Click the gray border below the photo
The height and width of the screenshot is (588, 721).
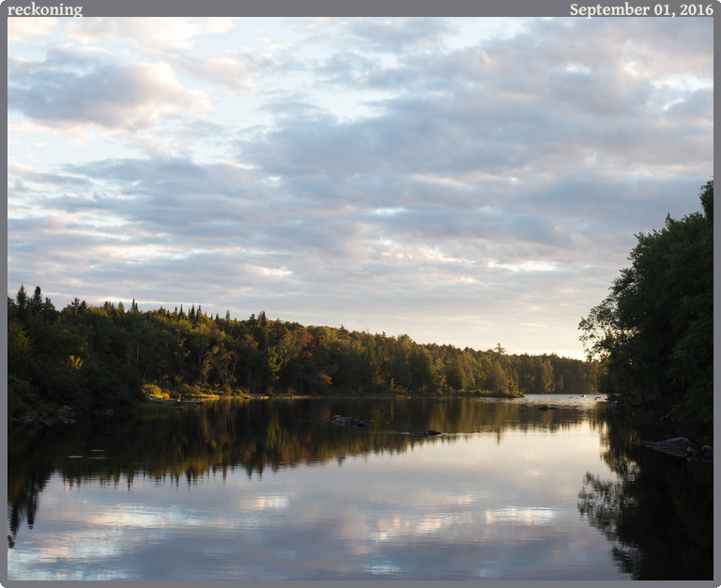point(360,583)
